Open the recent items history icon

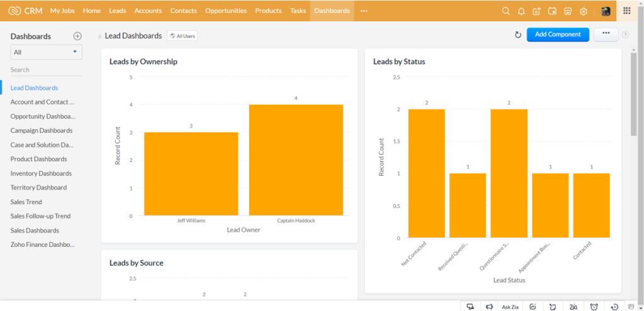click(x=614, y=306)
